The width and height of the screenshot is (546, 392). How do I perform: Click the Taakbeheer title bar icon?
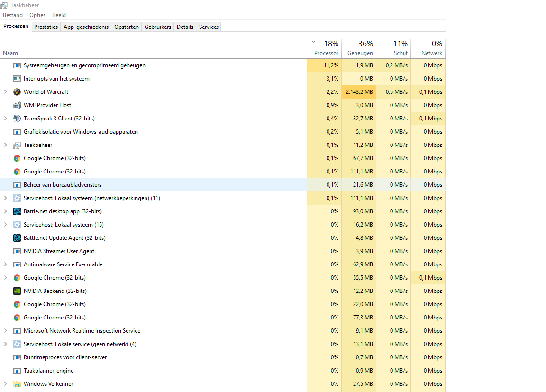point(4,5)
